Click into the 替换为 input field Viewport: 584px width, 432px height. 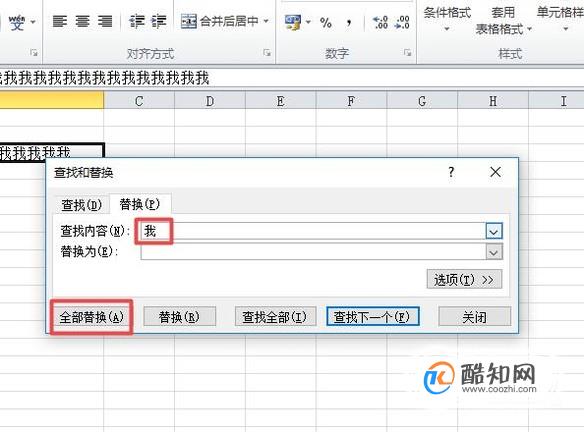pos(313,252)
